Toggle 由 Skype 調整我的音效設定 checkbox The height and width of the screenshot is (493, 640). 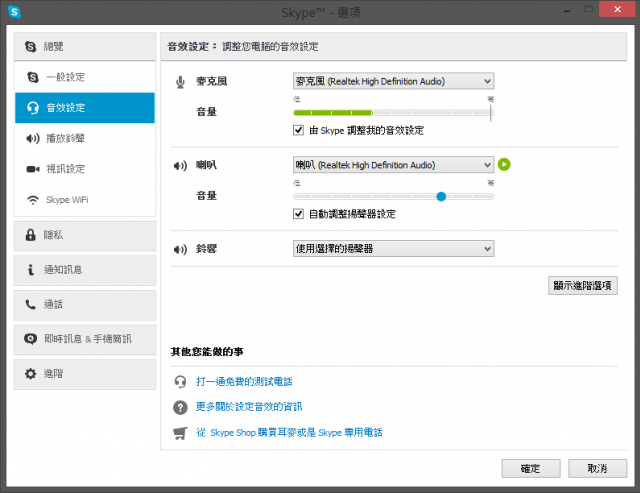299,130
